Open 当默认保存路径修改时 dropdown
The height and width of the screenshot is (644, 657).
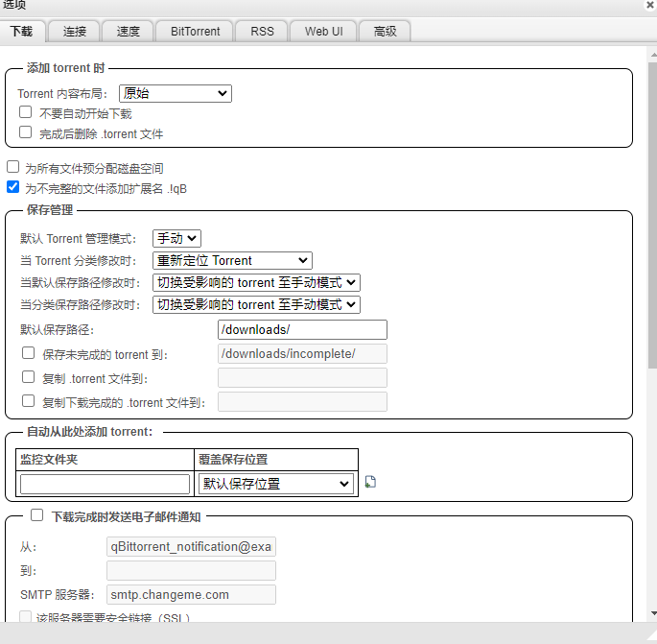(x=256, y=282)
